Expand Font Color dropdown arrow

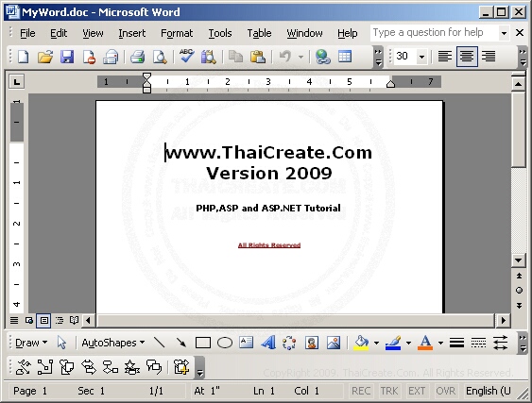[x=440, y=343]
